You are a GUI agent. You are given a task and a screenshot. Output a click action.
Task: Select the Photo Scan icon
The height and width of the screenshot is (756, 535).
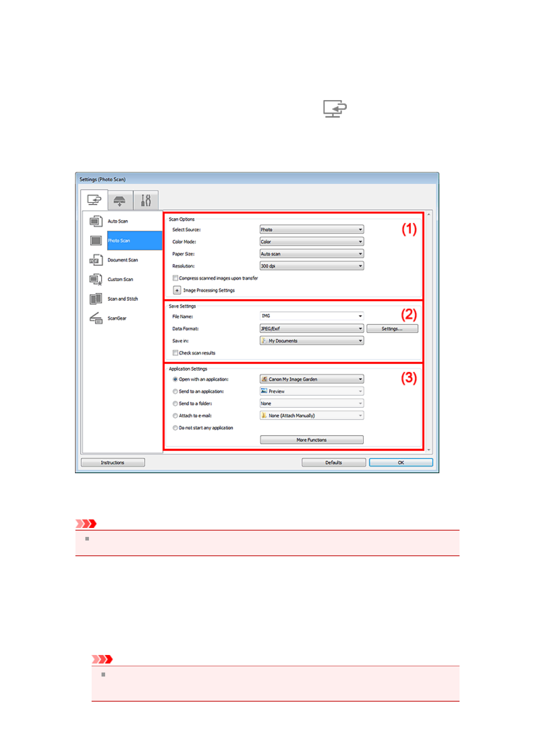coord(96,241)
